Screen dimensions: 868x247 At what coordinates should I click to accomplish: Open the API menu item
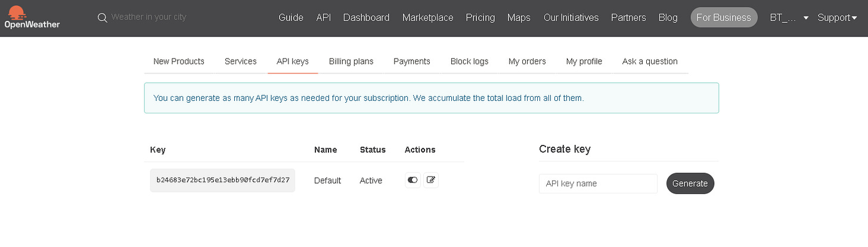(x=324, y=17)
